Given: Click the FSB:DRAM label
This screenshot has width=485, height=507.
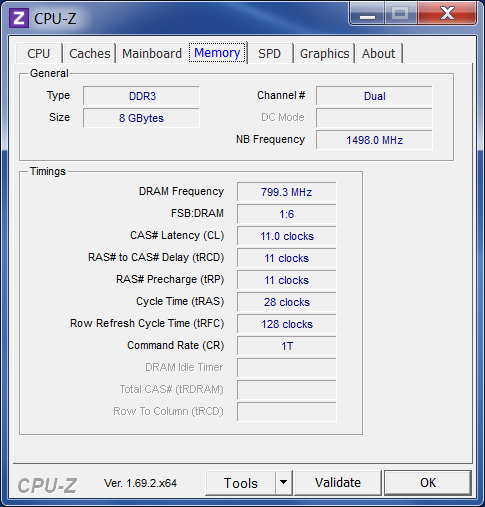Looking at the screenshot, I should (197, 213).
